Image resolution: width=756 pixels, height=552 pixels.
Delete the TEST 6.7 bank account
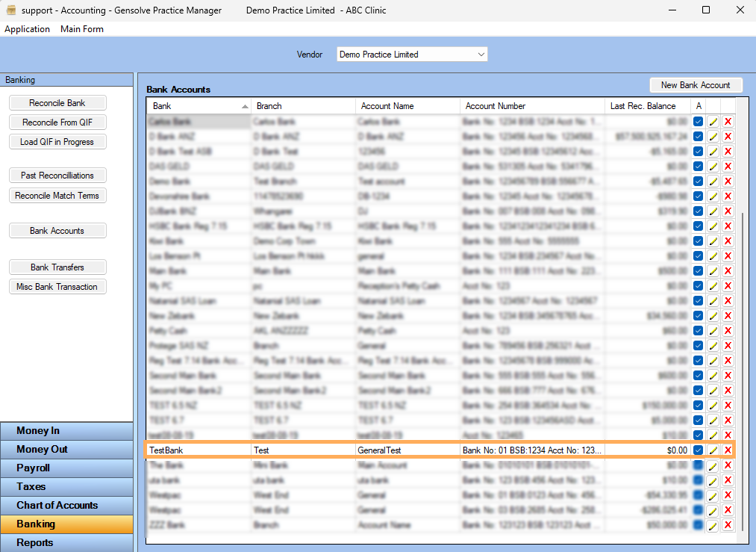(x=728, y=421)
